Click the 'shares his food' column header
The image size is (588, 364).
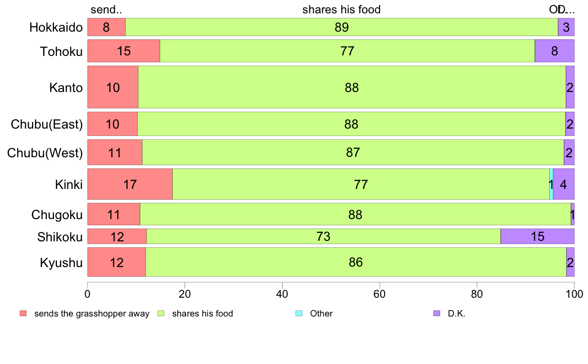(x=341, y=9)
